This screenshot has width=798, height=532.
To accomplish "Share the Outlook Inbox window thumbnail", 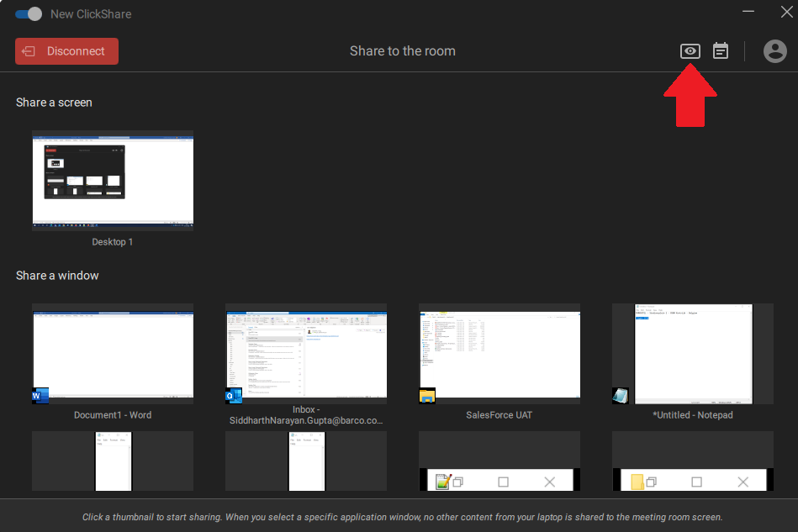I will (x=306, y=354).
